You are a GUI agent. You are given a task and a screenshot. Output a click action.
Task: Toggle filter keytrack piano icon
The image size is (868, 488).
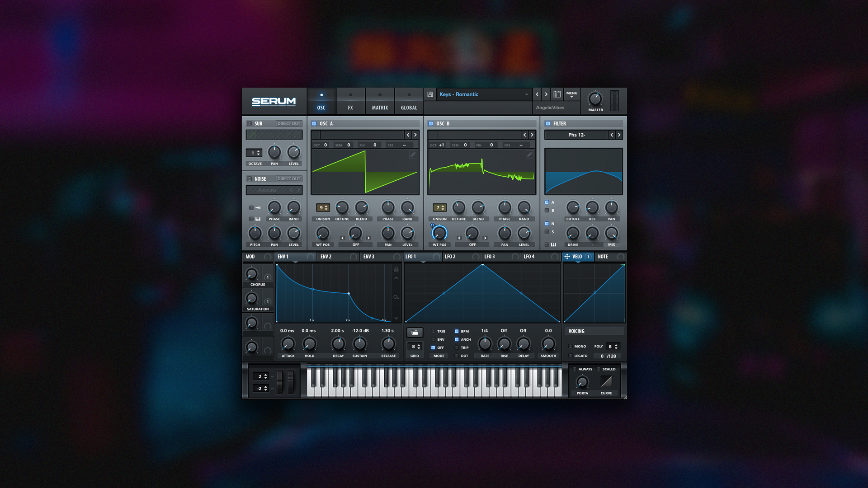pos(553,244)
